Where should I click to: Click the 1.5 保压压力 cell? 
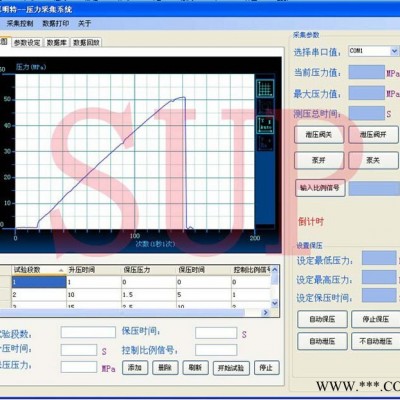pos(149,295)
